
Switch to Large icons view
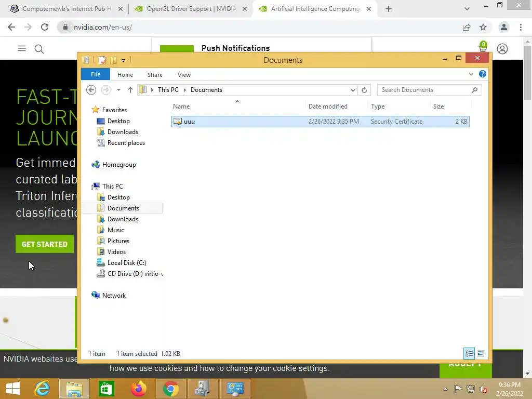coord(481,353)
